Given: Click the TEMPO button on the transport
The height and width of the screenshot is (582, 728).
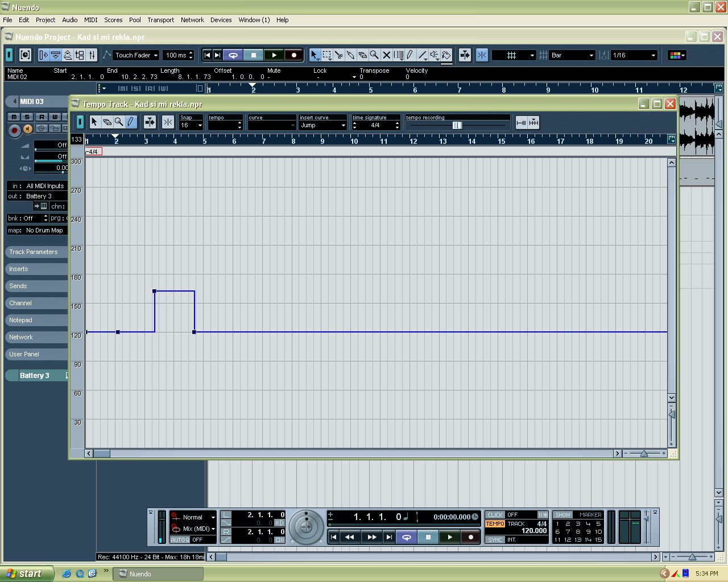Looking at the screenshot, I should [495, 524].
